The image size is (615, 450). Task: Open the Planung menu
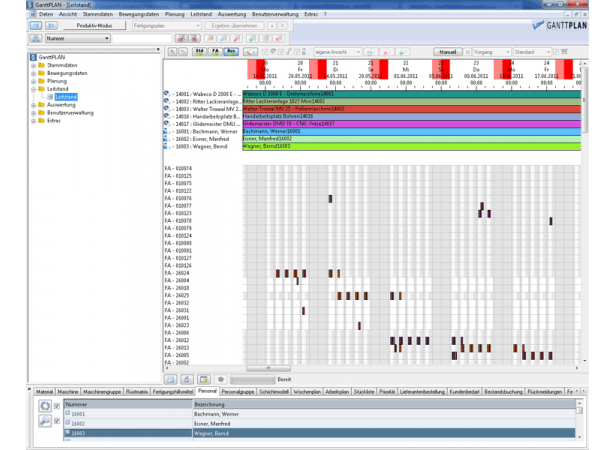(175, 14)
